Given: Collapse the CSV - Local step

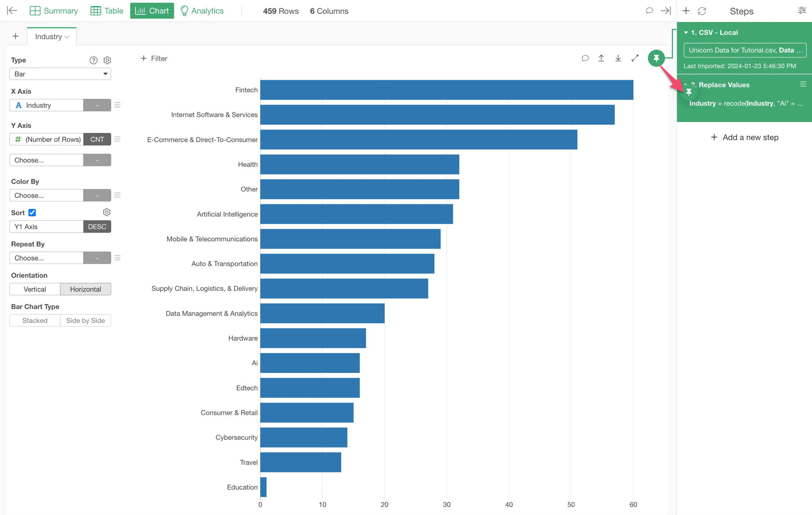Looking at the screenshot, I should [x=686, y=32].
